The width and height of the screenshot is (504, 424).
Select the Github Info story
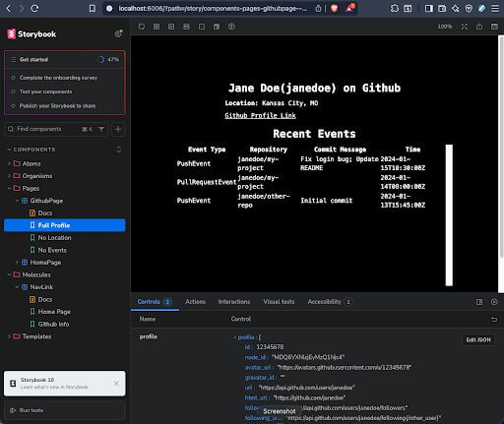(53, 325)
